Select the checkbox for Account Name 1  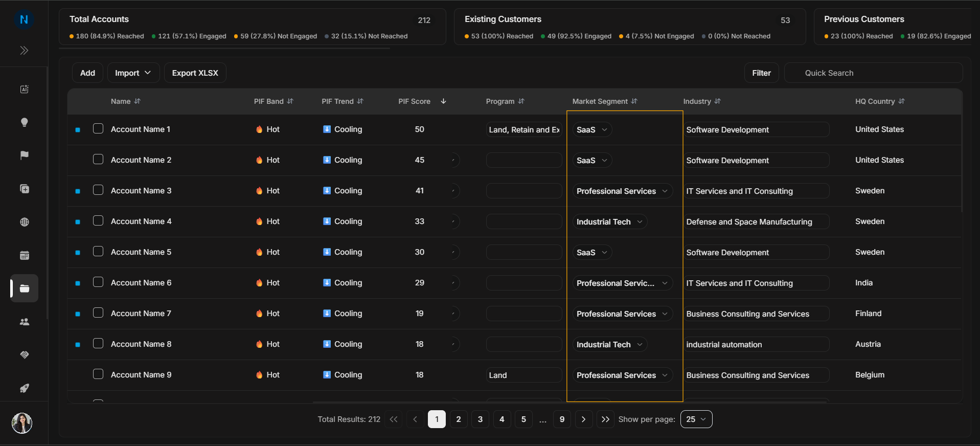click(98, 128)
